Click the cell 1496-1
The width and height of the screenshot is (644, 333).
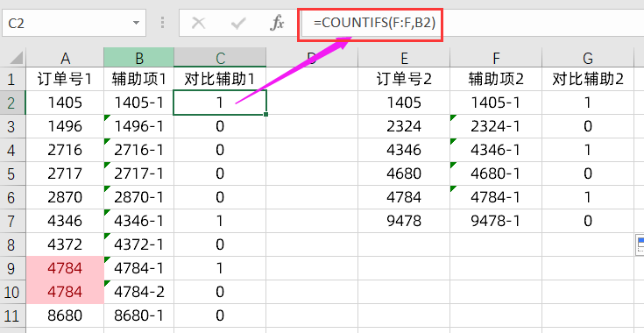tap(138, 126)
